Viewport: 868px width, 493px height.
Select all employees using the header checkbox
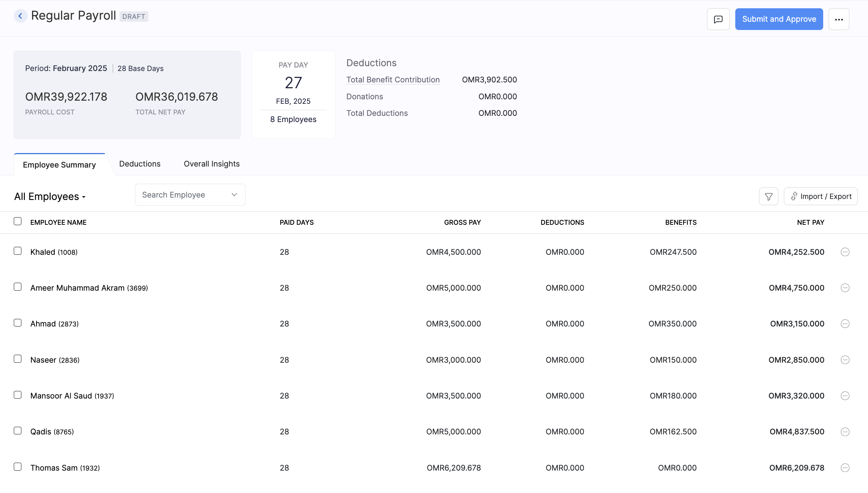tap(18, 221)
